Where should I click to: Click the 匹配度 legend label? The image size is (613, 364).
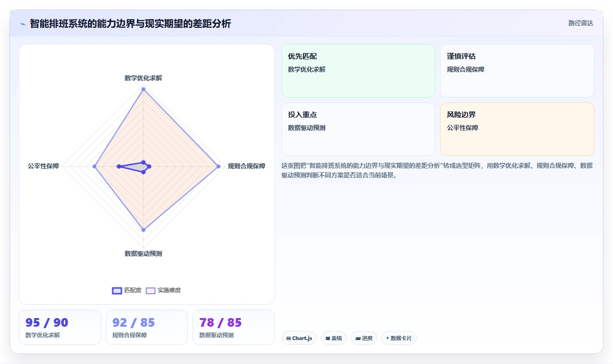[x=133, y=290]
